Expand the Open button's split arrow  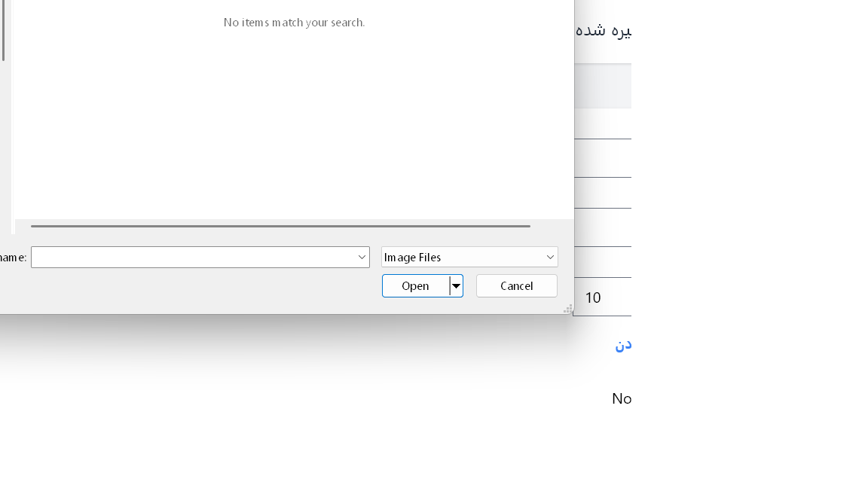[456, 286]
